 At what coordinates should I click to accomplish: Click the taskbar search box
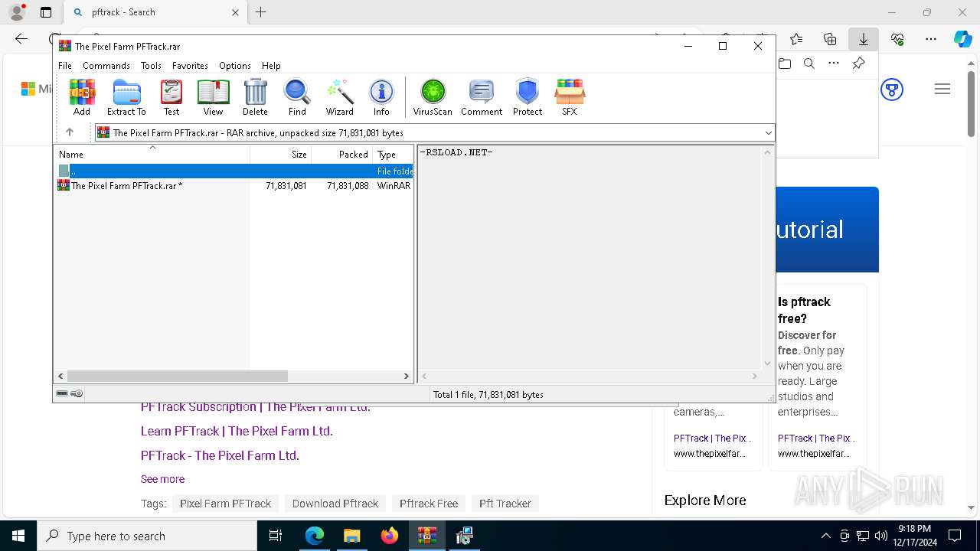pos(147,536)
